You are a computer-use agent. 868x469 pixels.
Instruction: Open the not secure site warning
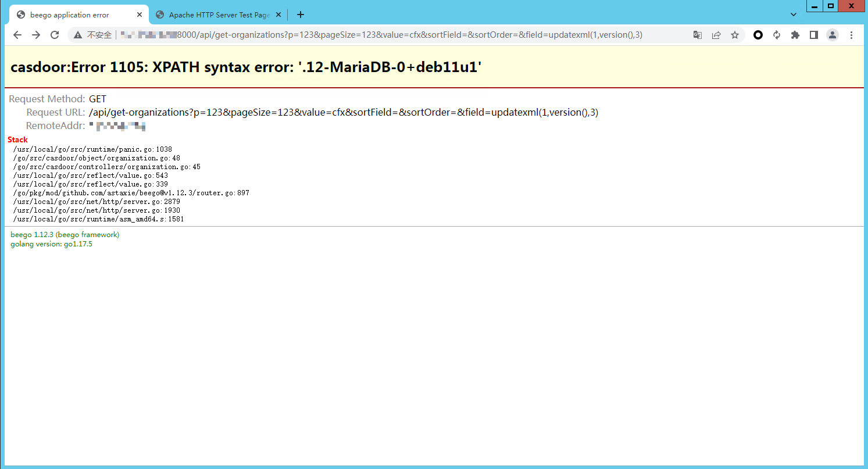pos(92,35)
